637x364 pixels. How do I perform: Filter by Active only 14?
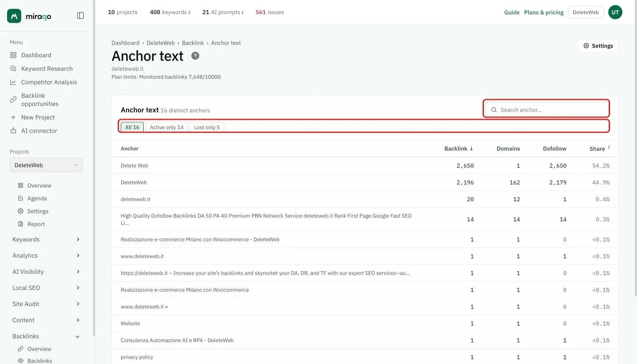[167, 127]
